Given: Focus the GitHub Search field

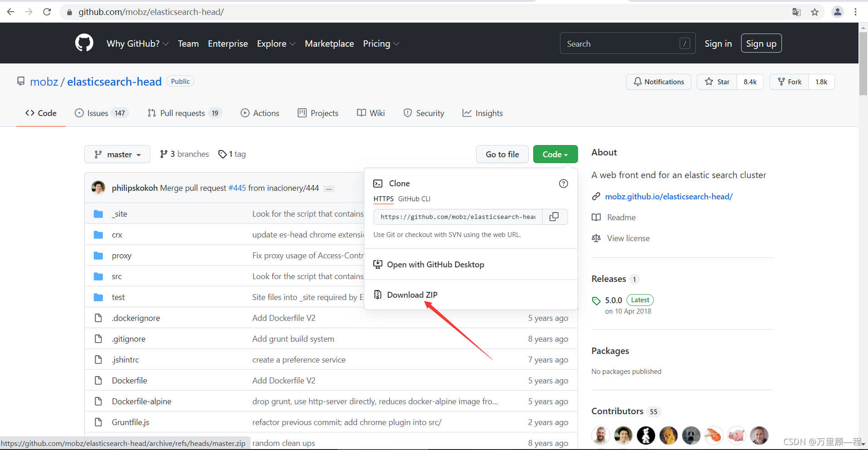Looking at the screenshot, I should point(627,44).
